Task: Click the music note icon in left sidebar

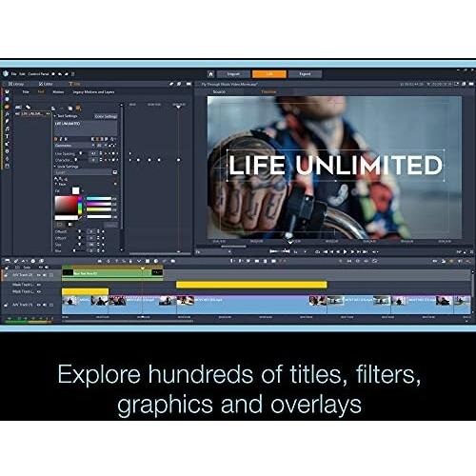Action: (x=7, y=129)
